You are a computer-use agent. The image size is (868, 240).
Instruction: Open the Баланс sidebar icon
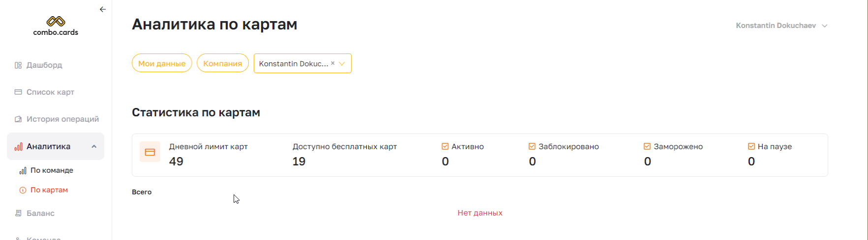coord(18,213)
